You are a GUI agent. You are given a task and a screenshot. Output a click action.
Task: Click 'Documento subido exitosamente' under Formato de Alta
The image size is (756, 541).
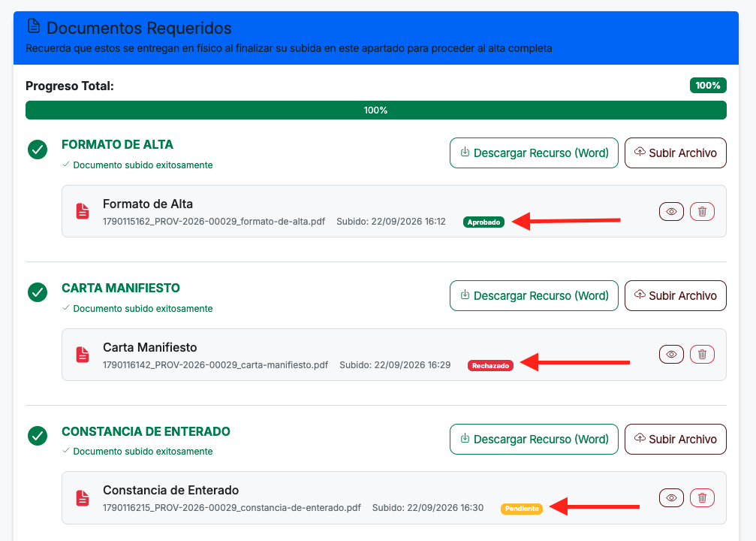[x=143, y=165]
